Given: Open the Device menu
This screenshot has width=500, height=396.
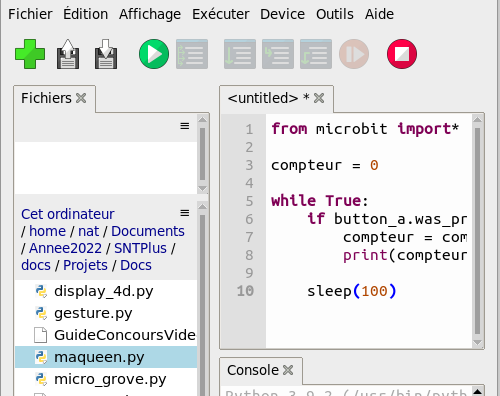Looking at the screenshot, I should (x=282, y=14).
